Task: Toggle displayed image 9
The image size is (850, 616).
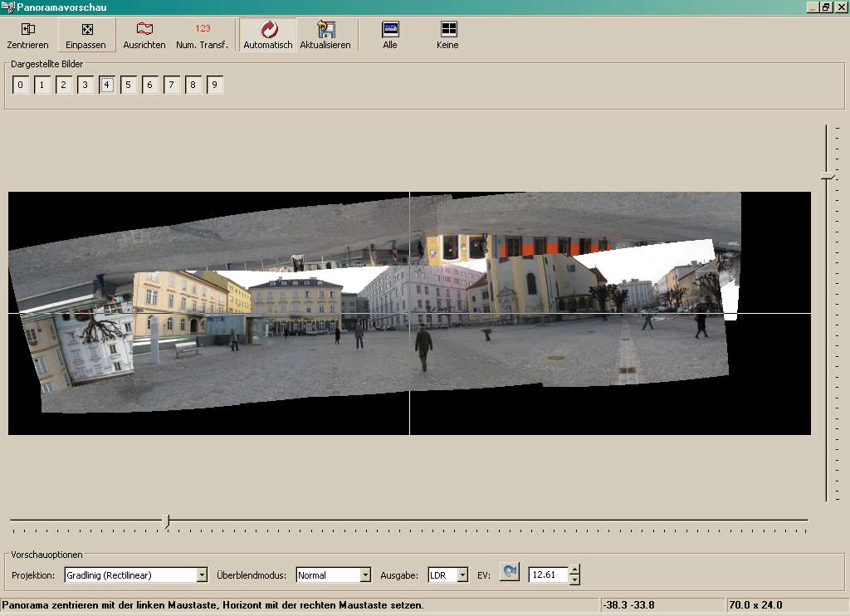Action: point(215,85)
